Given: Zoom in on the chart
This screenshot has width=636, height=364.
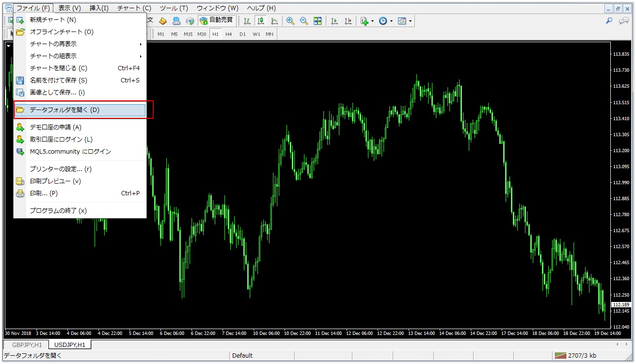Looking at the screenshot, I should pyautogui.click(x=290, y=21).
